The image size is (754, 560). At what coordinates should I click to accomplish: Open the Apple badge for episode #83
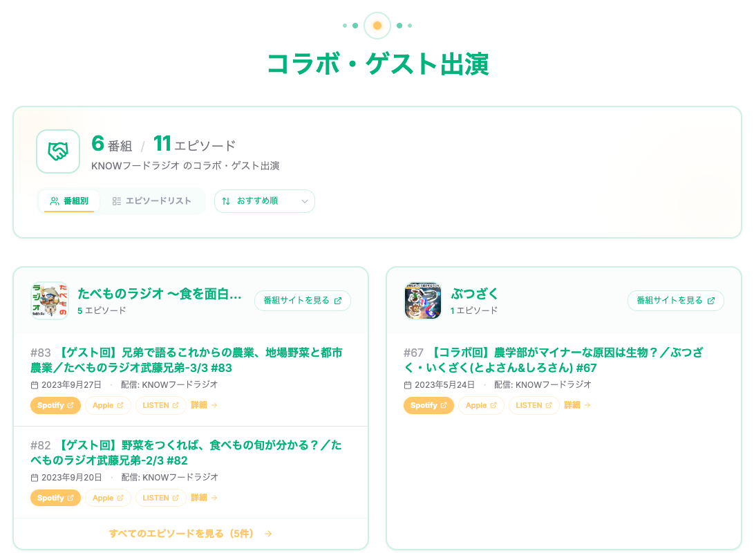(x=108, y=405)
